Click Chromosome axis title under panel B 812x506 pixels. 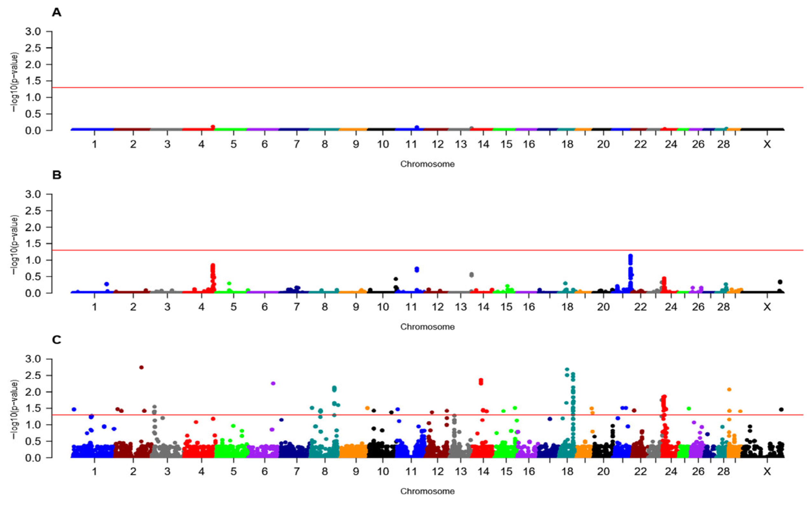tap(428, 327)
